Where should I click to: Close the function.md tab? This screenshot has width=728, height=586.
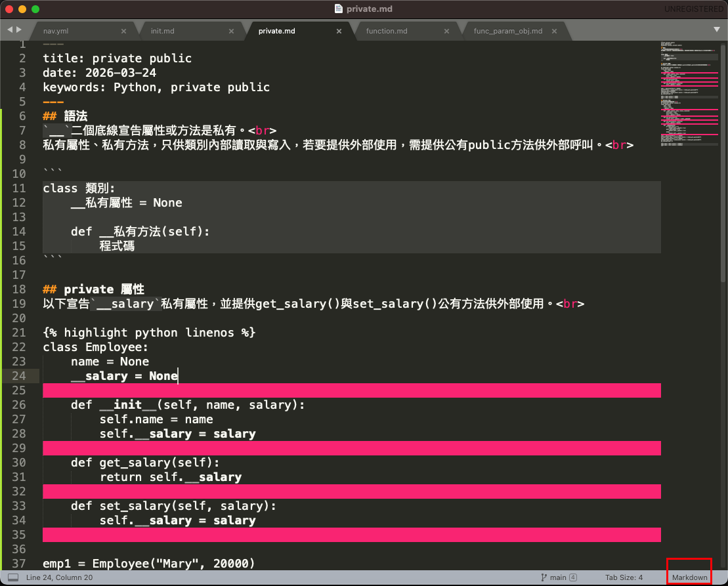[446, 31]
